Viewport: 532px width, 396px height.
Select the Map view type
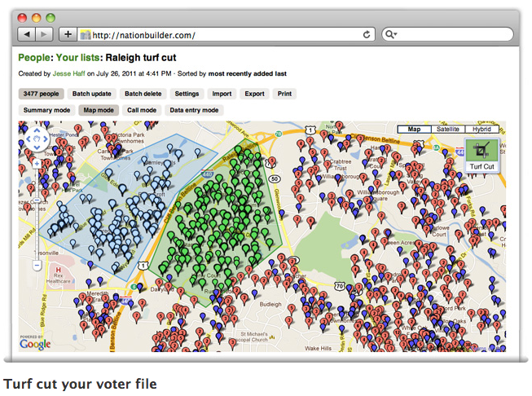coord(415,130)
